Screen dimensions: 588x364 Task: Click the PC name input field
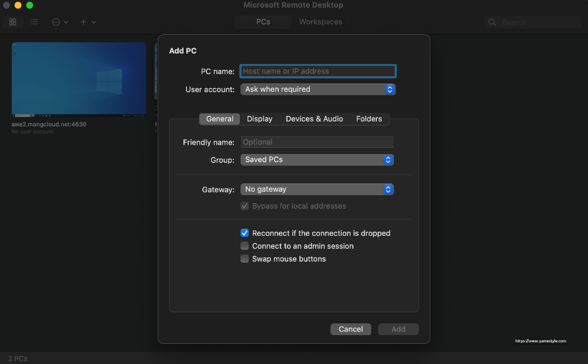point(318,71)
